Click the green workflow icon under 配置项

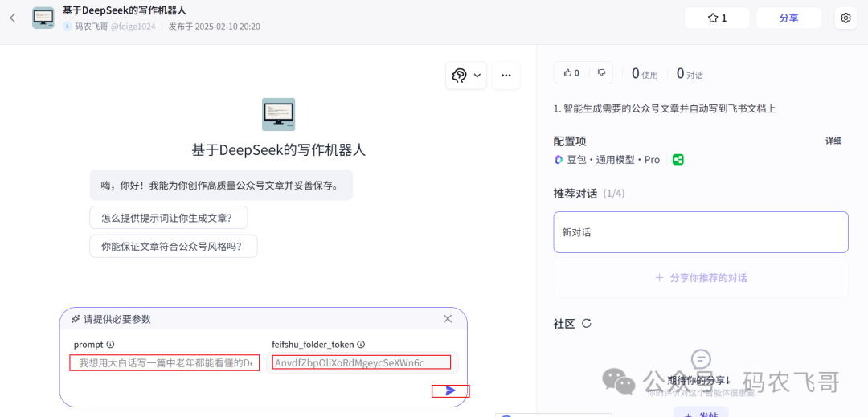click(678, 160)
